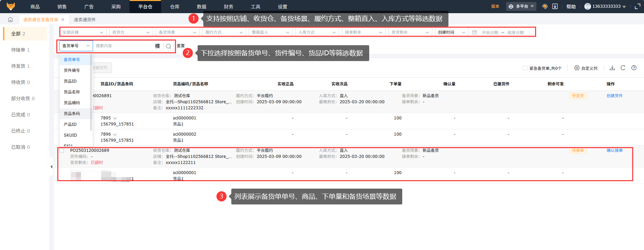Select checkbox for order PO2503120002689
Image resolution: width=644 pixels, height=250 pixels.
coord(62,150)
